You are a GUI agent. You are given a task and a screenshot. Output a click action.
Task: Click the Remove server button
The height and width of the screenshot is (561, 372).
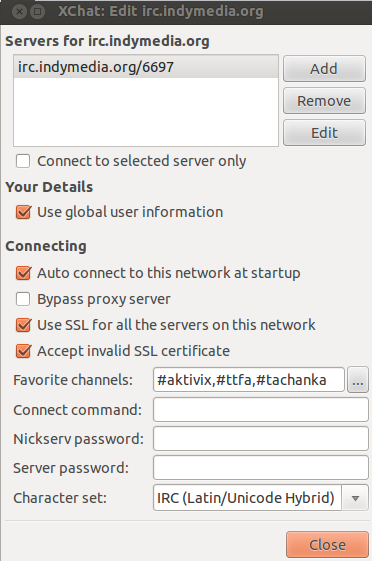click(x=324, y=101)
